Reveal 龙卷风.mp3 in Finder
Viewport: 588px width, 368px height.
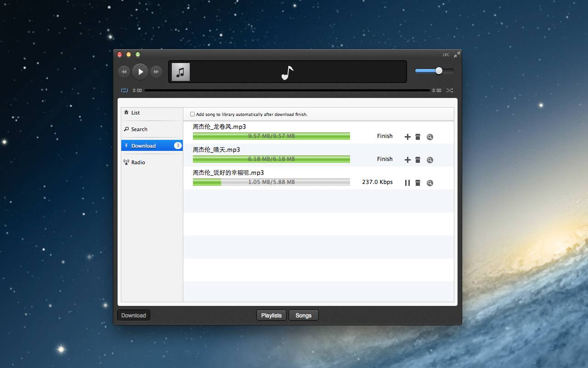(430, 137)
